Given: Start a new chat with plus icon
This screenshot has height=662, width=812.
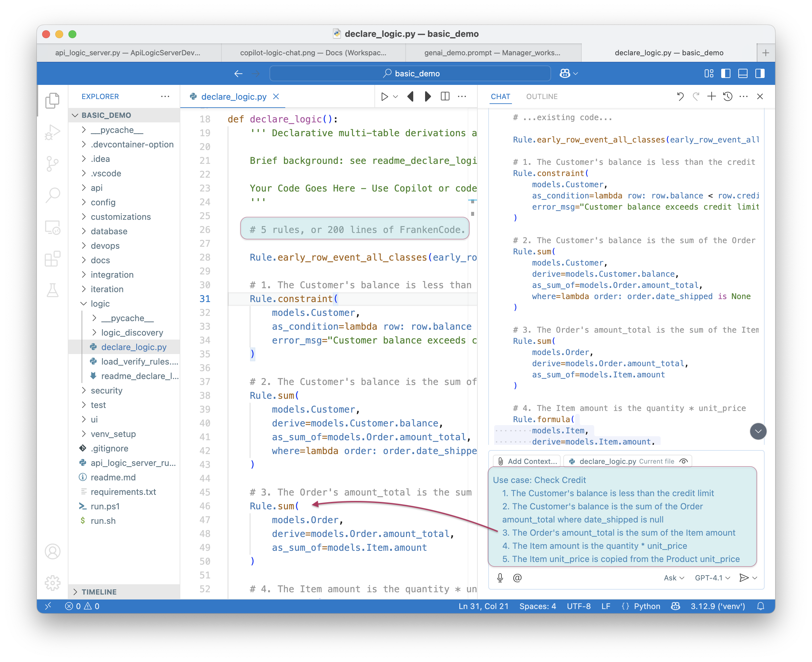Looking at the screenshot, I should click(x=711, y=96).
